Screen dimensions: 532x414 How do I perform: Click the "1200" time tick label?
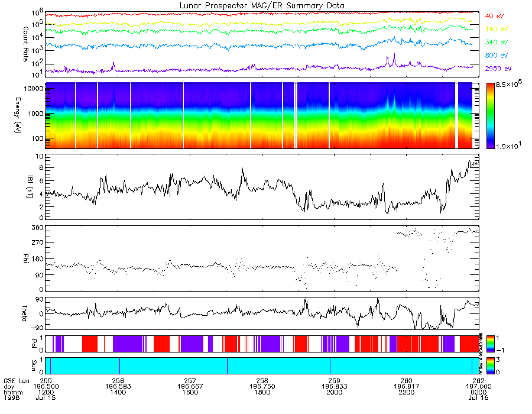coord(46,392)
